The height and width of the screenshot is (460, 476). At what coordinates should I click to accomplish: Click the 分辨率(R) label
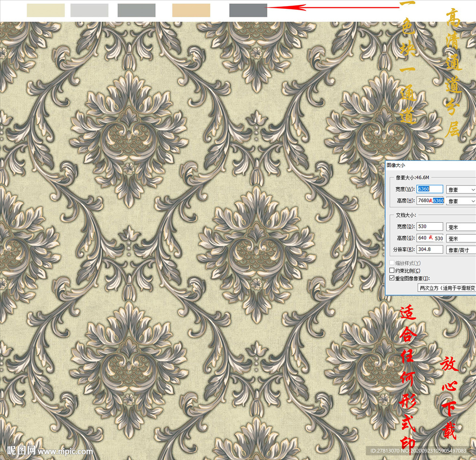[x=404, y=249]
